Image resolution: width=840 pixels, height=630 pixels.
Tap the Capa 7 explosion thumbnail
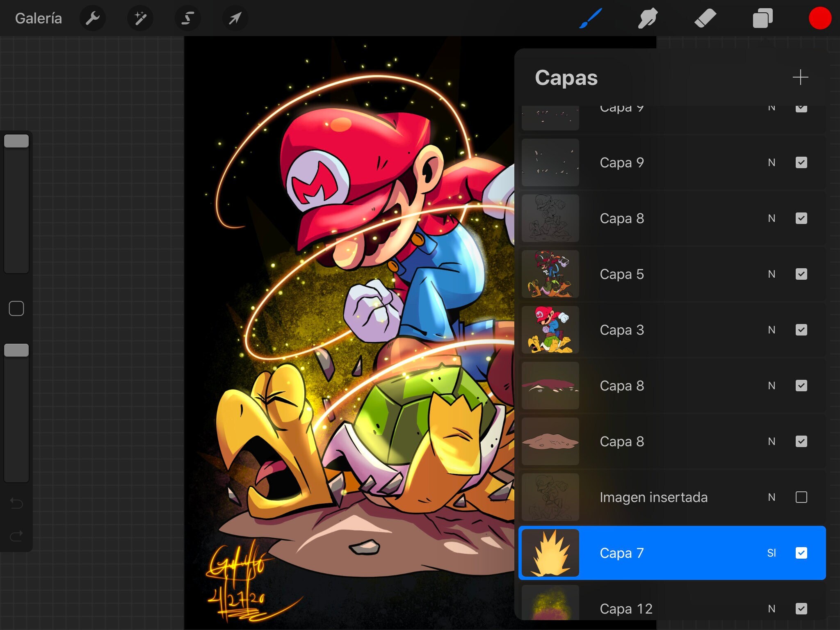[x=550, y=553]
